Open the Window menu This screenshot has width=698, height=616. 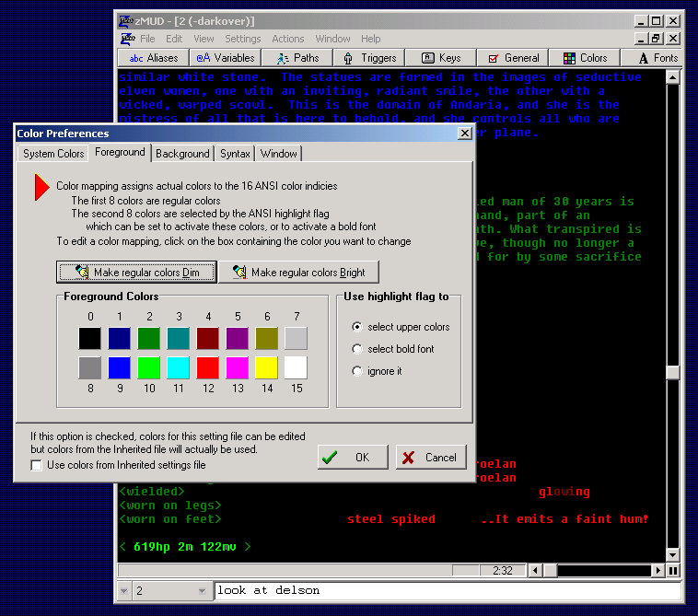332,39
